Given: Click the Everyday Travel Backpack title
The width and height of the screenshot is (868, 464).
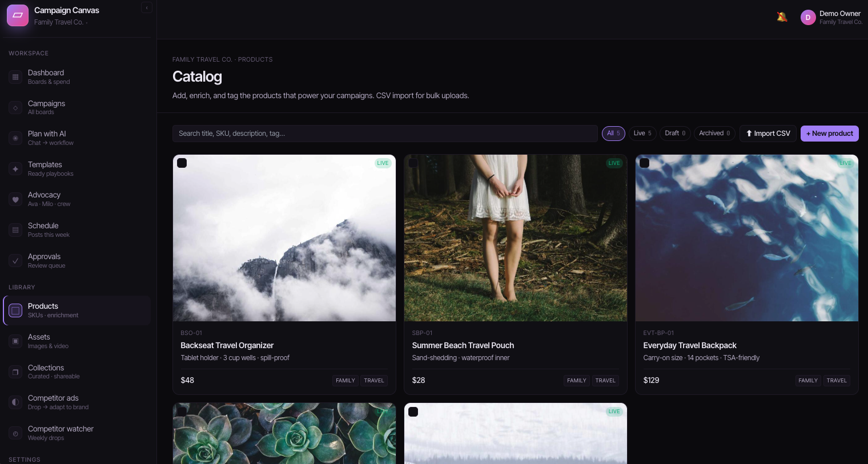Looking at the screenshot, I should coord(690,345).
